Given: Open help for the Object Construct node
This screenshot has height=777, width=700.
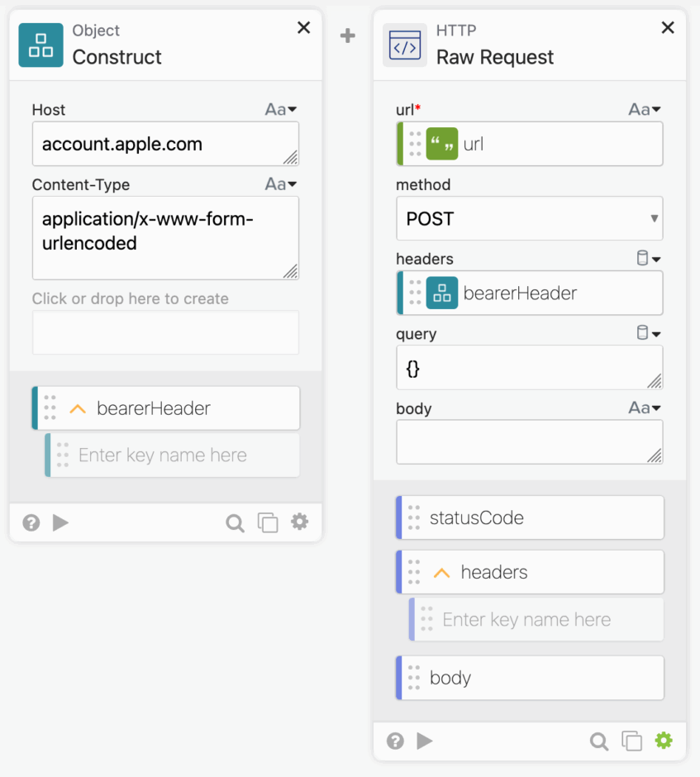Looking at the screenshot, I should 31,522.
